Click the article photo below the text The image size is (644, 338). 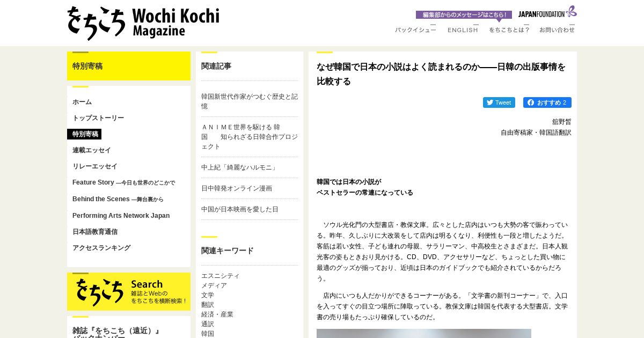(x=424, y=333)
